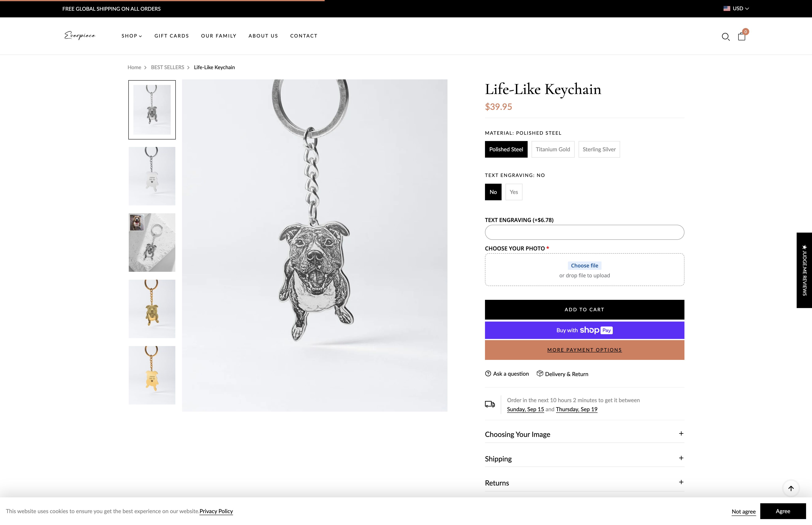Select Titanium Gold material
Screen dimensions: 812x525
pos(553,149)
